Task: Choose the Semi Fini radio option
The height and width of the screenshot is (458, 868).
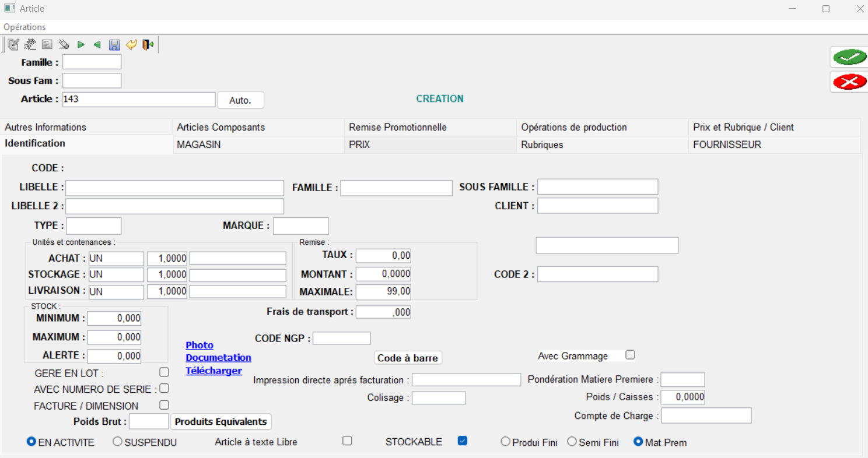Action: (x=572, y=442)
